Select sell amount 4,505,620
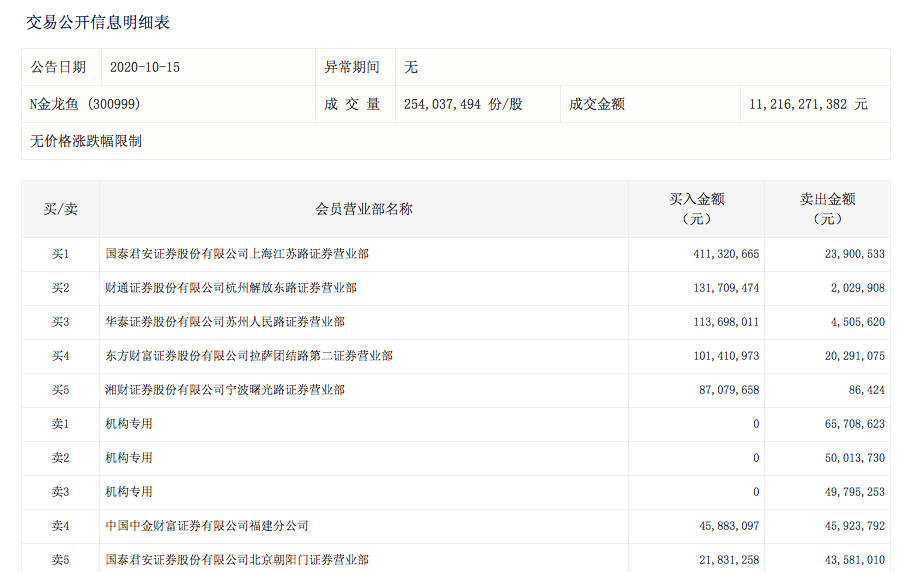 click(858, 322)
